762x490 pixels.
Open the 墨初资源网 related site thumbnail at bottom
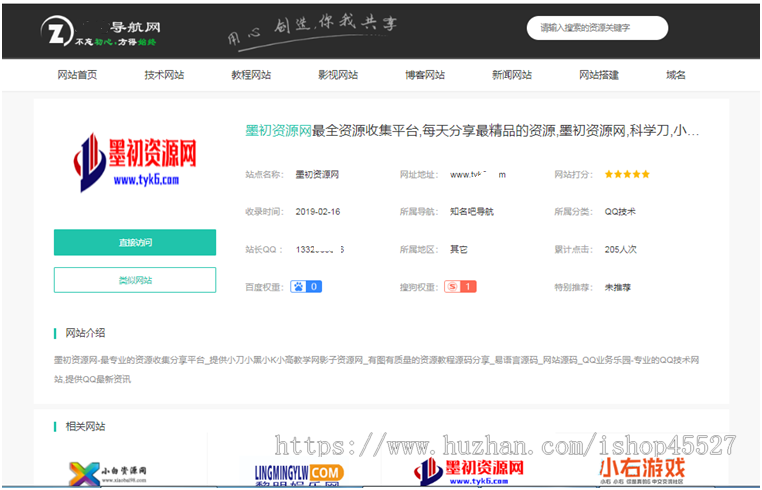pyautogui.click(x=469, y=471)
